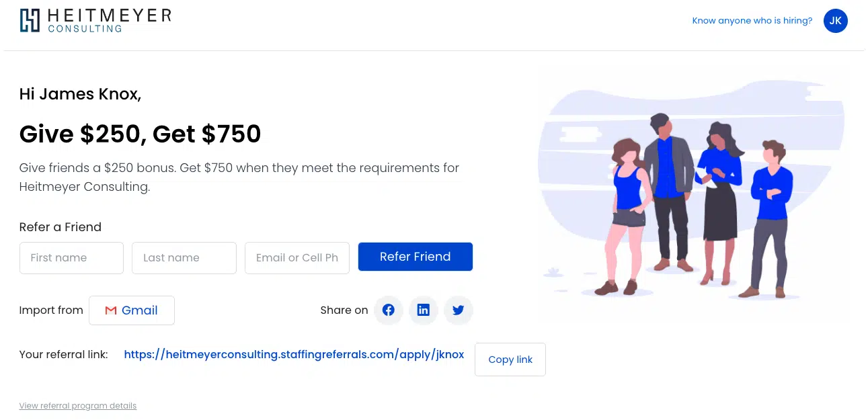Share referral on Twitter
The height and width of the screenshot is (420, 868).
(459, 310)
